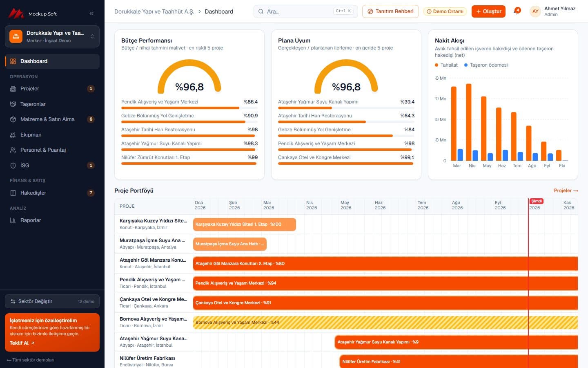The width and height of the screenshot is (588, 368).
Task: Click the AY user avatar
Action: [x=535, y=11]
